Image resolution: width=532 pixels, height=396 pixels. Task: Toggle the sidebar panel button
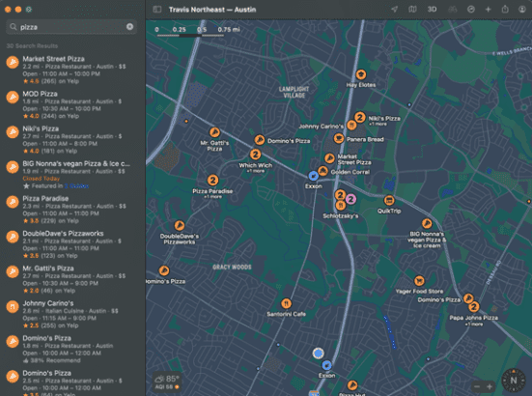(157, 10)
